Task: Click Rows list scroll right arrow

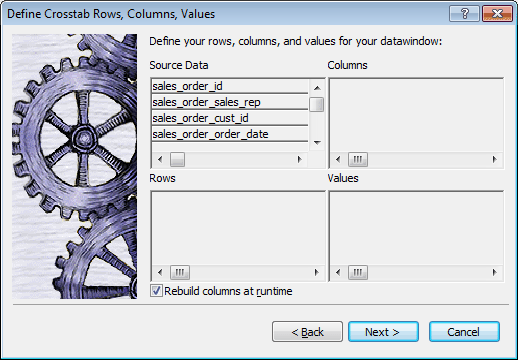Action: 316,272
